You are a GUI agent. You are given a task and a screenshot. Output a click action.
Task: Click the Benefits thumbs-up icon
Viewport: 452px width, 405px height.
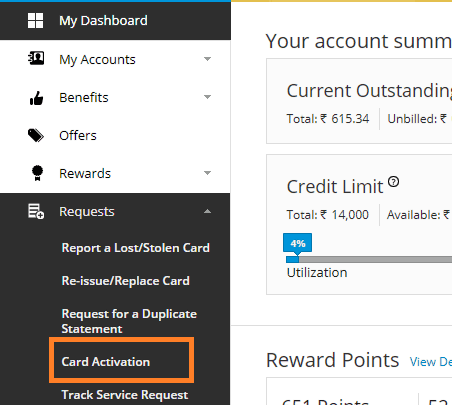tap(36, 98)
